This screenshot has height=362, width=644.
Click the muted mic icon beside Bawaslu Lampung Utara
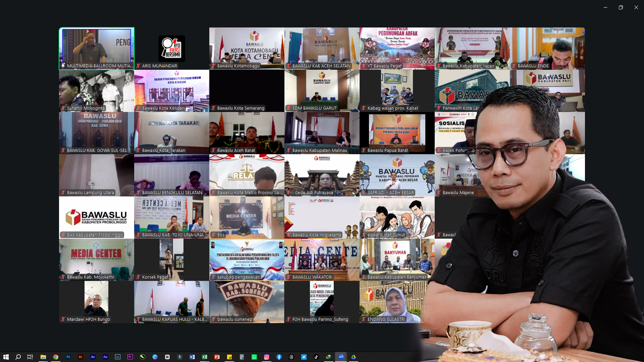63,193
